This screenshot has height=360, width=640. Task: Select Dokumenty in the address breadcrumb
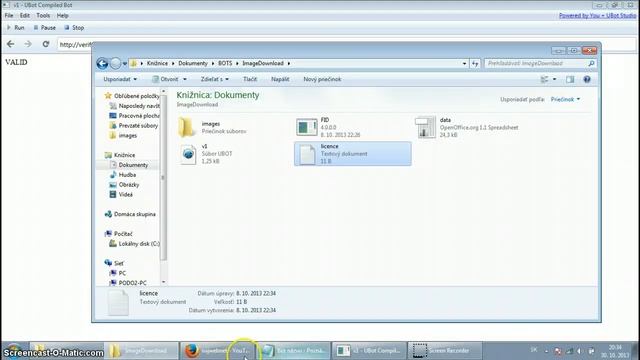point(193,63)
